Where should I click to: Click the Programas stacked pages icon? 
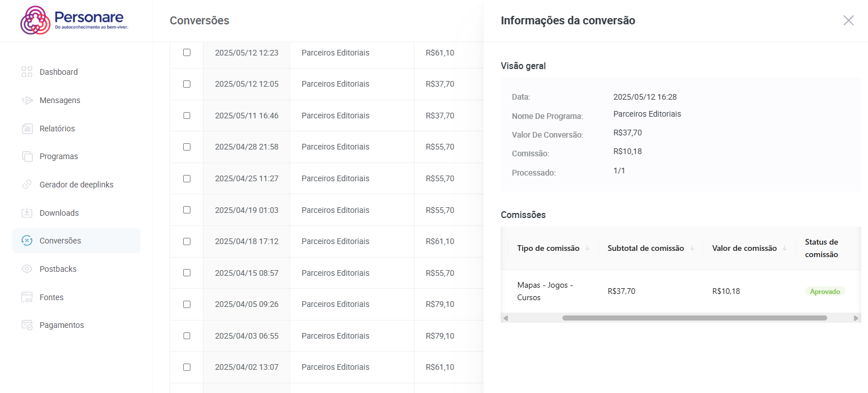click(x=27, y=156)
